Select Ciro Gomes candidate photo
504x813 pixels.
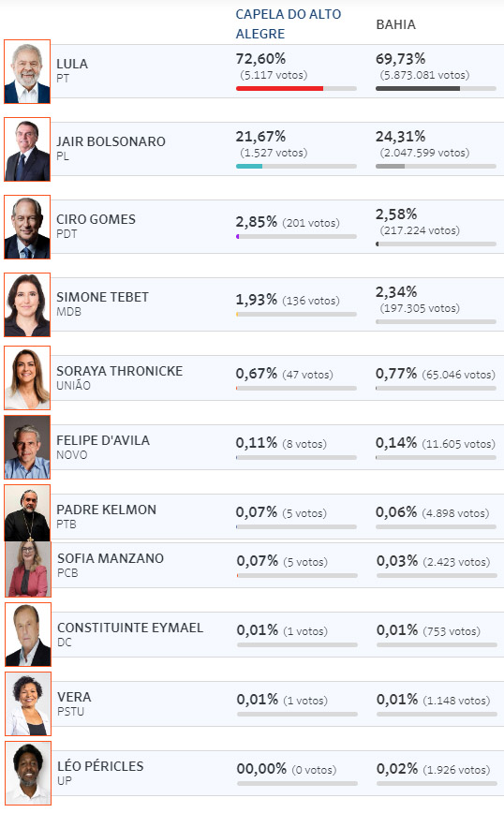27,227
